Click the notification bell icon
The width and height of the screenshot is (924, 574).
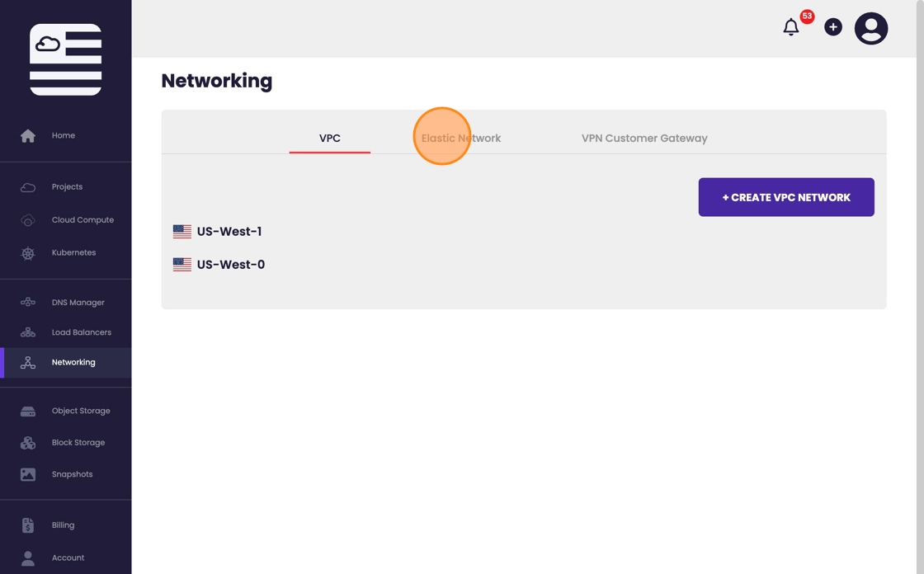pyautogui.click(x=790, y=27)
